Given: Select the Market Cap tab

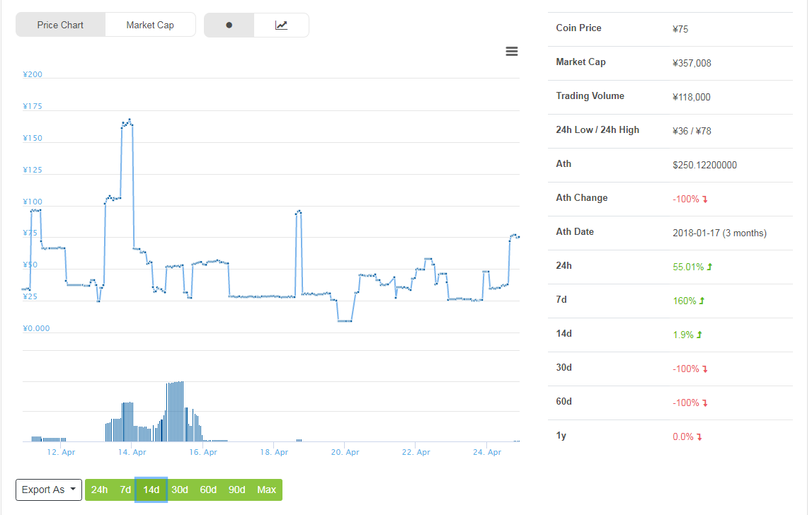Looking at the screenshot, I should 150,25.
